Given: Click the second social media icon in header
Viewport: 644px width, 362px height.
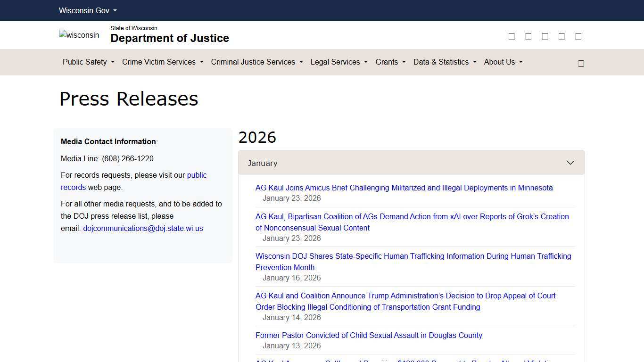Looking at the screenshot, I should click(528, 36).
